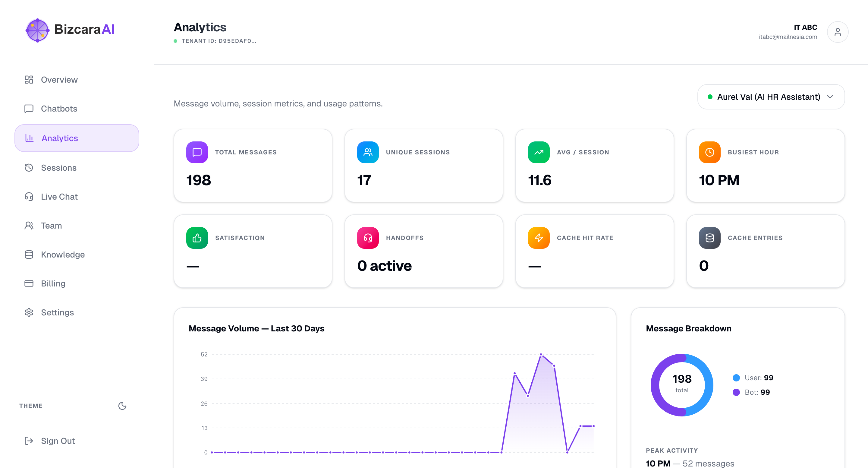Expand the chatbot selector chevron
Viewport: 868px width, 468px height.
830,97
